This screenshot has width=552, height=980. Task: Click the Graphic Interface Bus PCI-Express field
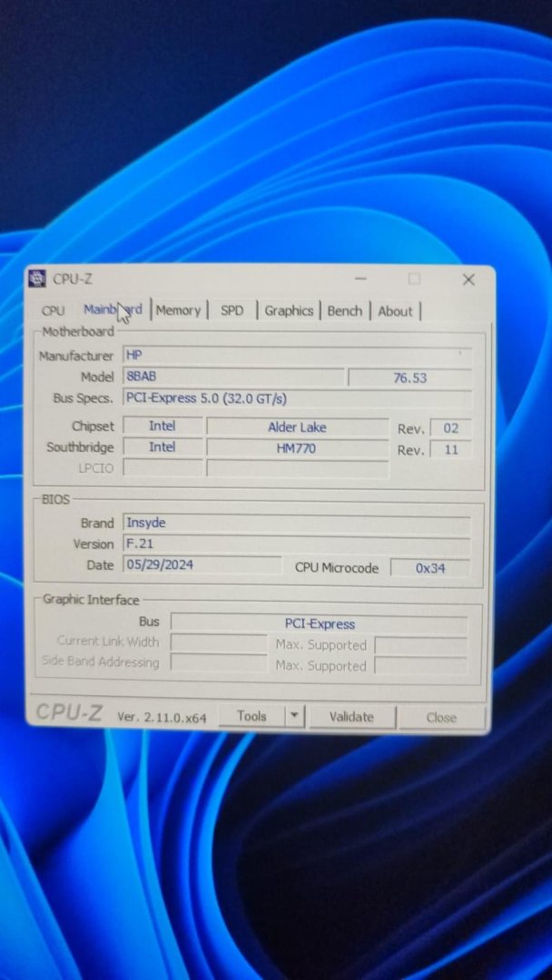pos(319,623)
